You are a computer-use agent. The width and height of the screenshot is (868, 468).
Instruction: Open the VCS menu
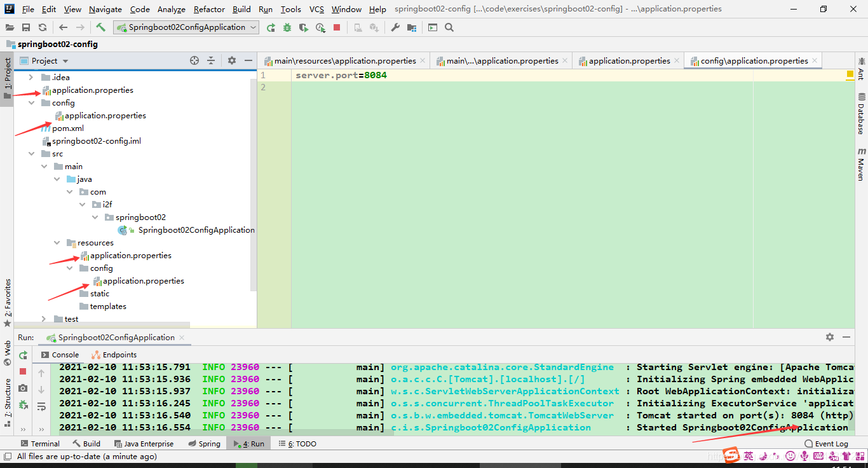tap(316, 9)
